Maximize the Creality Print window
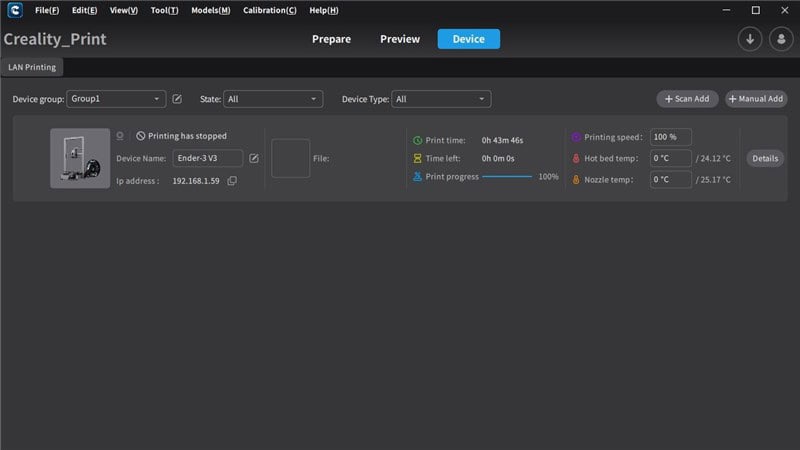Viewport: 800px width, 450px height. point(756,10)
